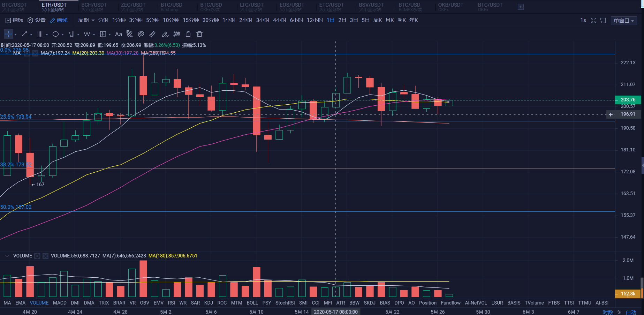Image resolution: width=644 pixels, height=315 pixels.
Task: Collapse the VOLUME indicator panel chevron
Action: (7, 256)
